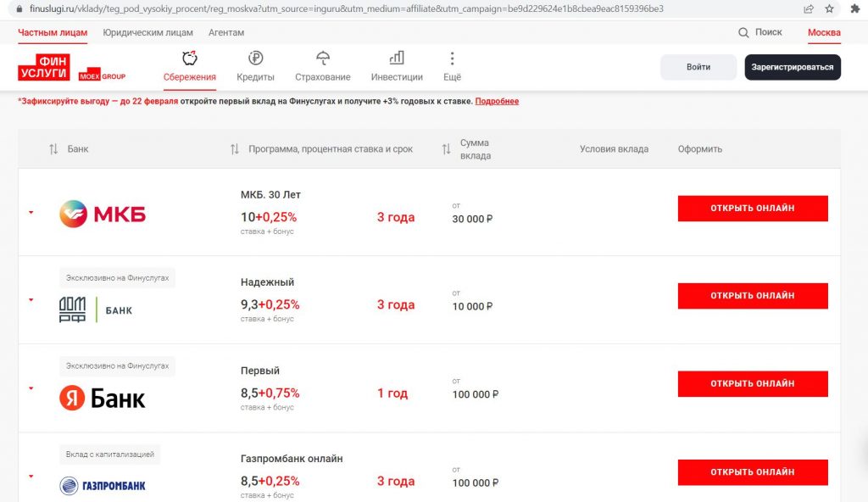Bookmark page with star icon
The width and height of the screenshot is (868, 502).
[829, 8]
